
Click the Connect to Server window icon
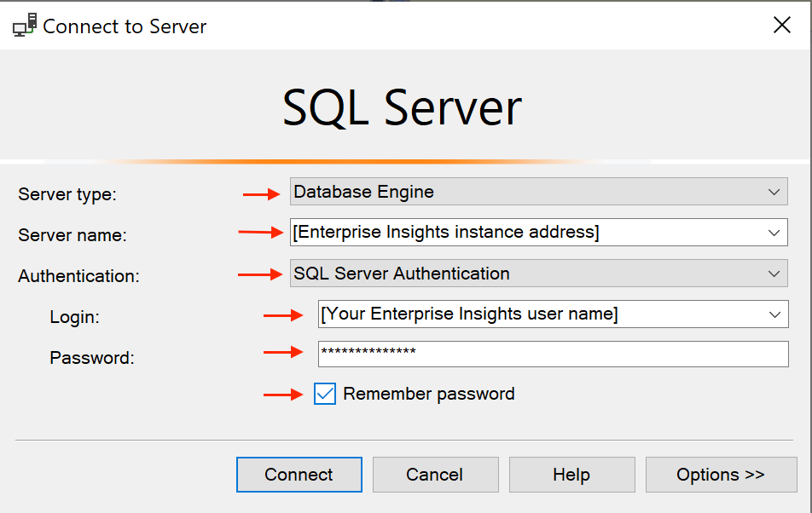(x=24, y=26)
